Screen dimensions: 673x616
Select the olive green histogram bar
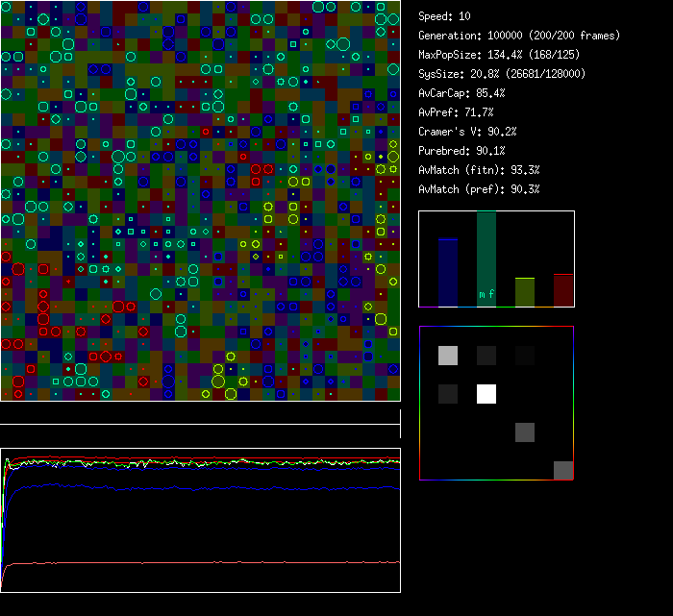pyautogui.click(x=525, y=292)
